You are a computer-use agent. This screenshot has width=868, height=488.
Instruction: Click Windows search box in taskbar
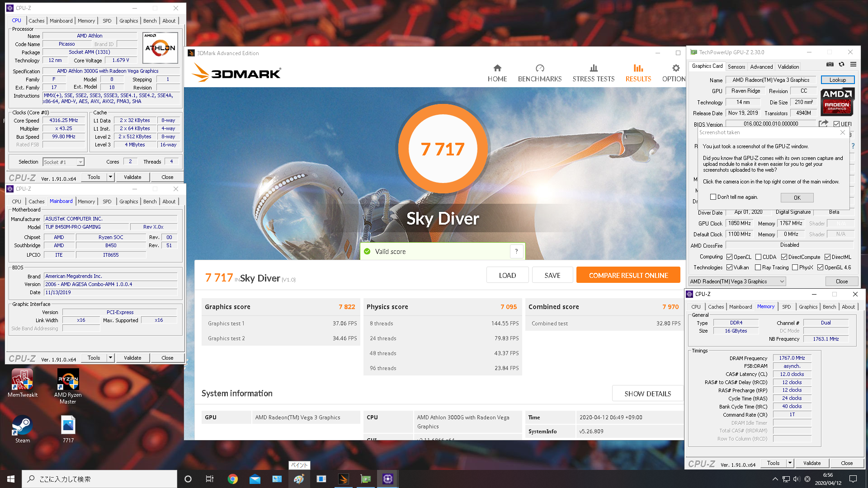[x=99, y=479]
